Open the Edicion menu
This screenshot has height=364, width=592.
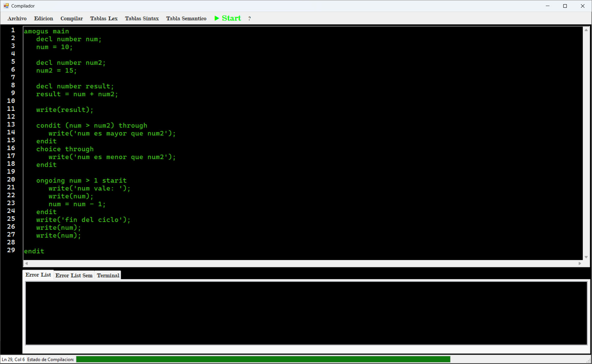43,19
